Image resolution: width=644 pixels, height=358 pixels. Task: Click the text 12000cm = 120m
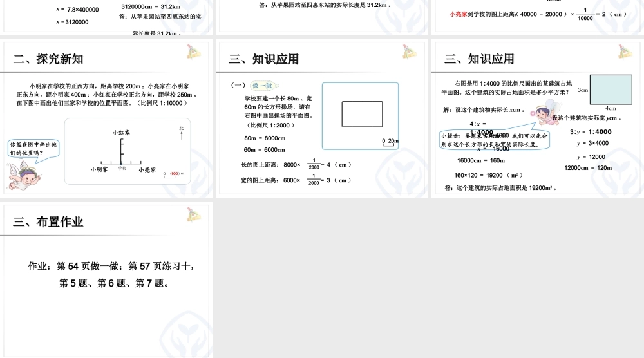[x=588, y=168]
